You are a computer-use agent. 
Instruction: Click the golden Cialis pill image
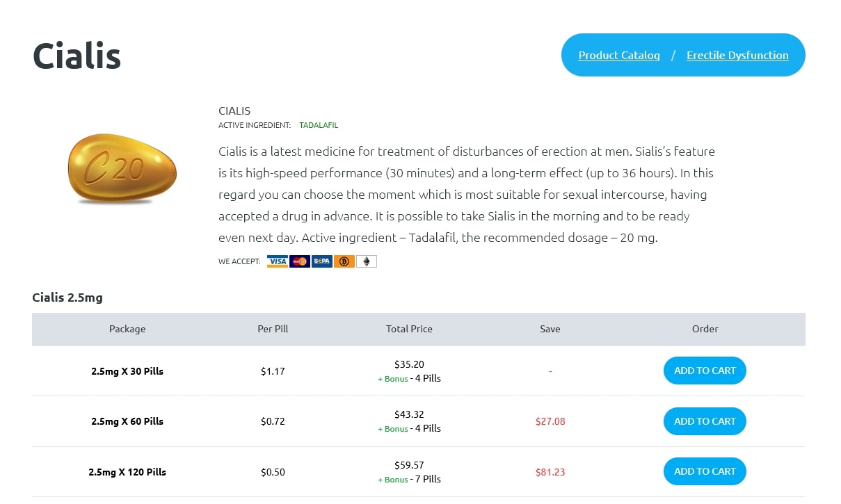[122, 169]
